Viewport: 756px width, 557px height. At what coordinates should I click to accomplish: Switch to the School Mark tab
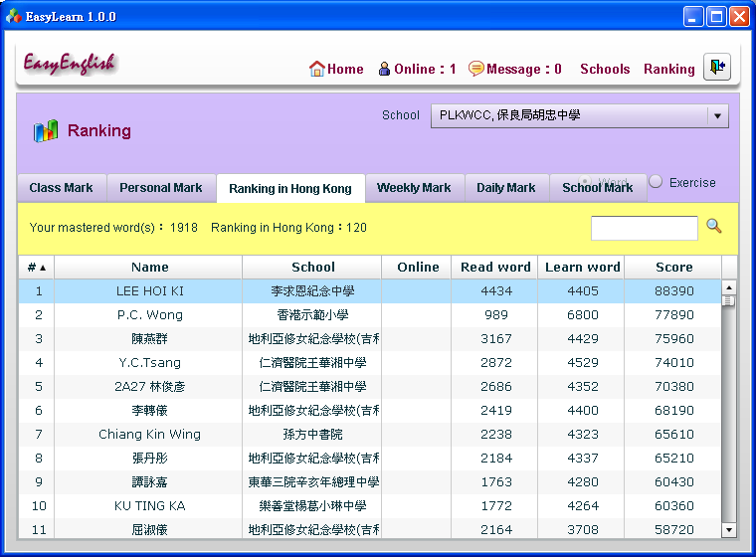pos(598,188)
